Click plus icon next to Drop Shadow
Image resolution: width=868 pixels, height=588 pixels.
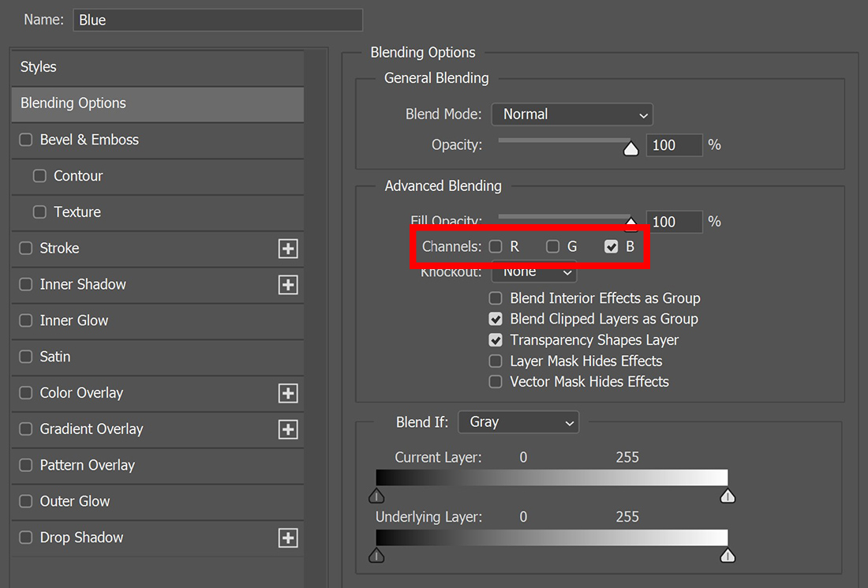pyautogui.click(x=288, y=538)
